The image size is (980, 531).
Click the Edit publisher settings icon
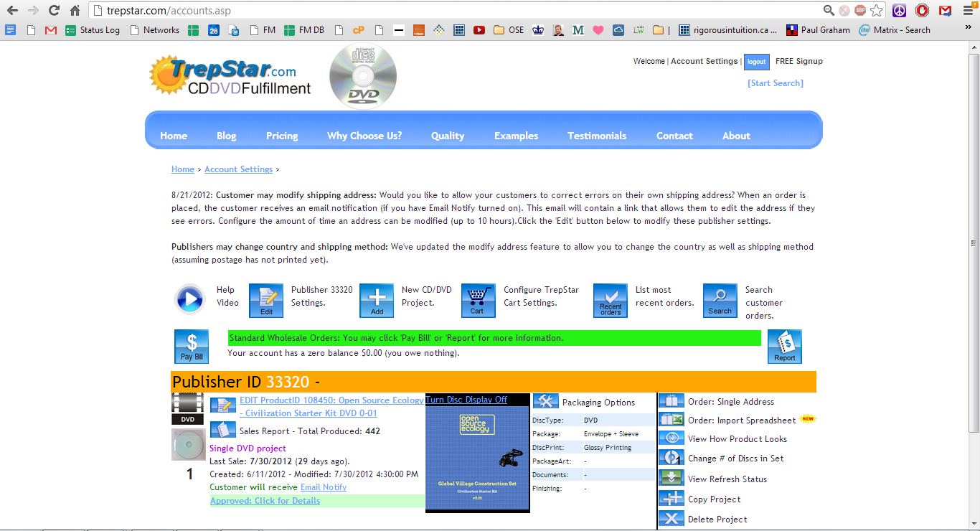266,300
